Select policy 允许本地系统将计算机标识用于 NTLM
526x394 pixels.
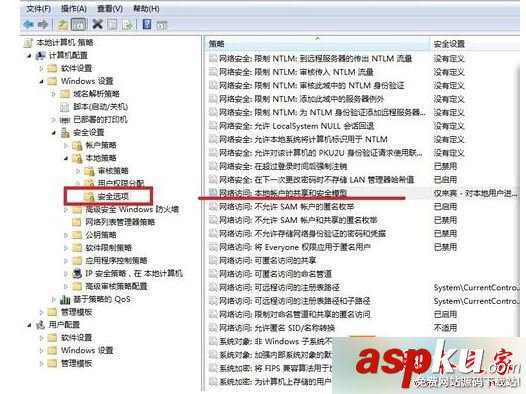coord(303,139)
